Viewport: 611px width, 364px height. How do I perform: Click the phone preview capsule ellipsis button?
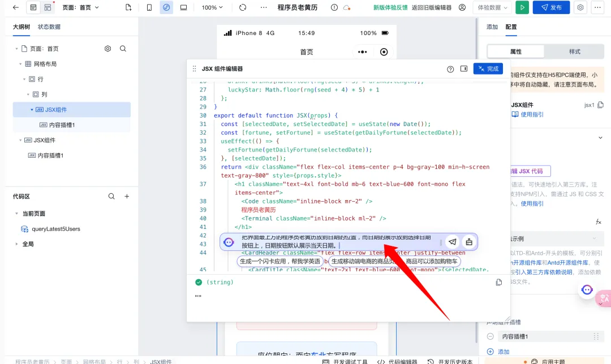click(363, 52)
